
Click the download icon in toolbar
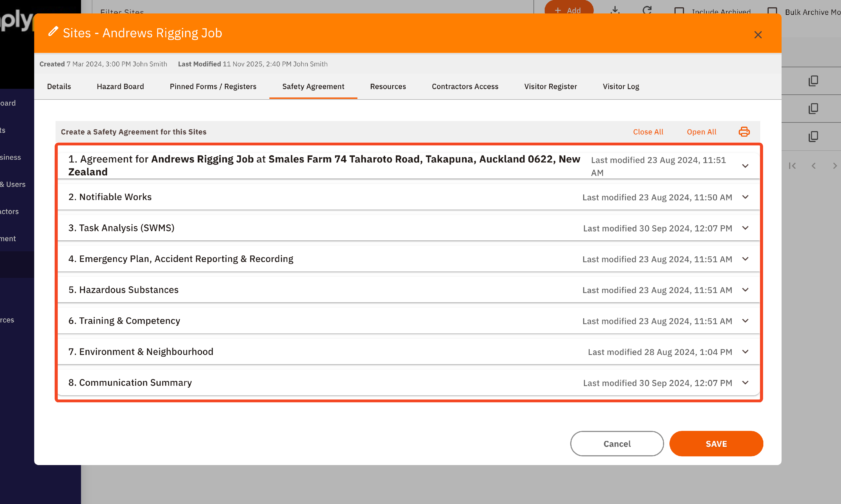point(615,10)
